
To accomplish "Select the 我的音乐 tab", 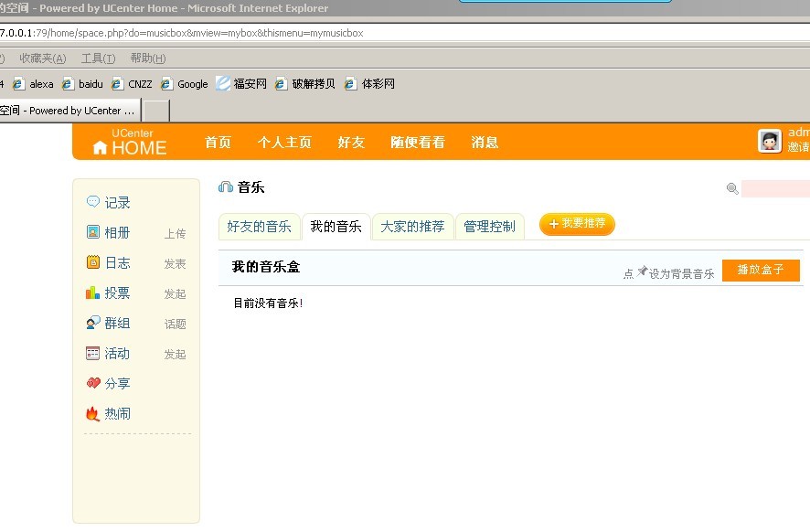I will [336, 226].
